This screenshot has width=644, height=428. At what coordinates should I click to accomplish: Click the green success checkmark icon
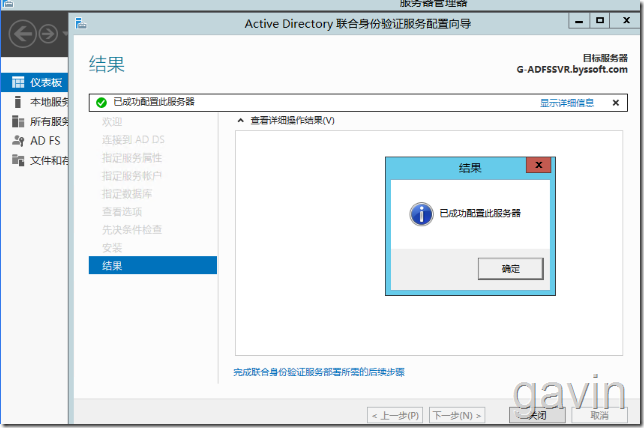coord(101,103)
